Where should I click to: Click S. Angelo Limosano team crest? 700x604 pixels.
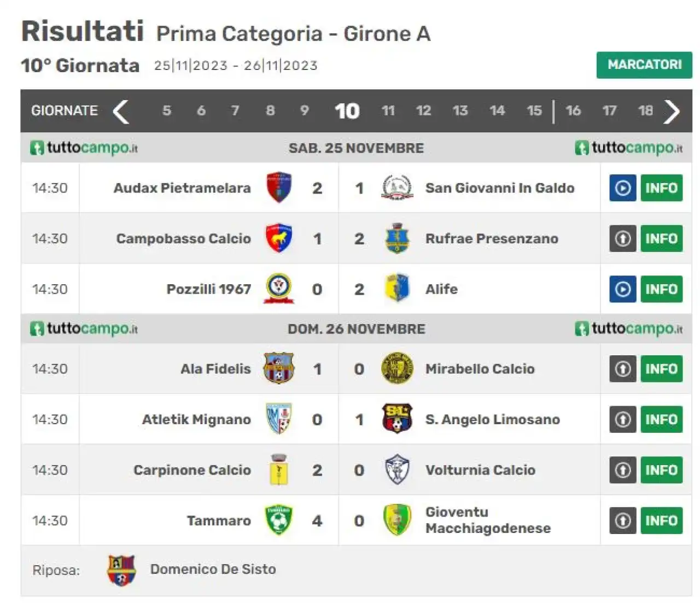point(397,419)
